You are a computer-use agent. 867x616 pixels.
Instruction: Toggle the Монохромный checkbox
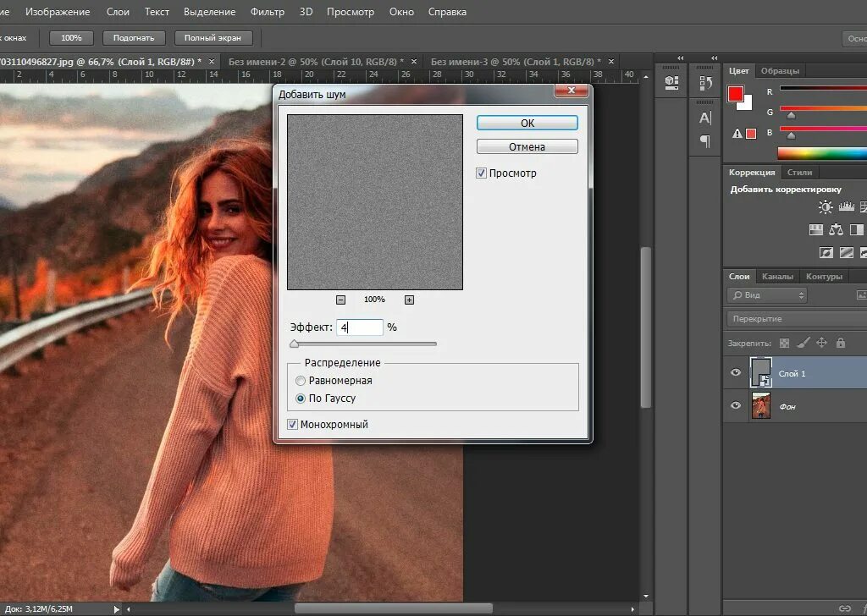[293, 425]
